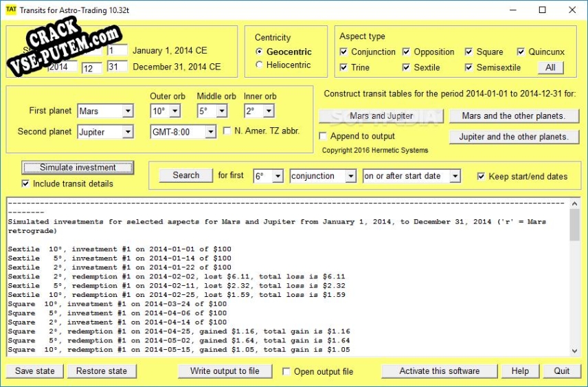Click the Restore state button

coord(102,371)
